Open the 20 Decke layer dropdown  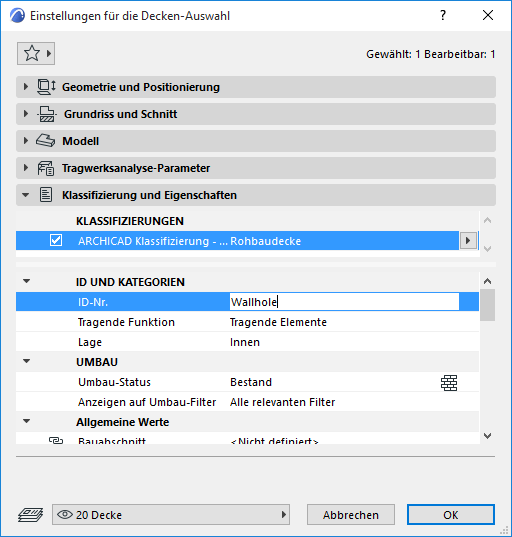click(x=171, y=514)
